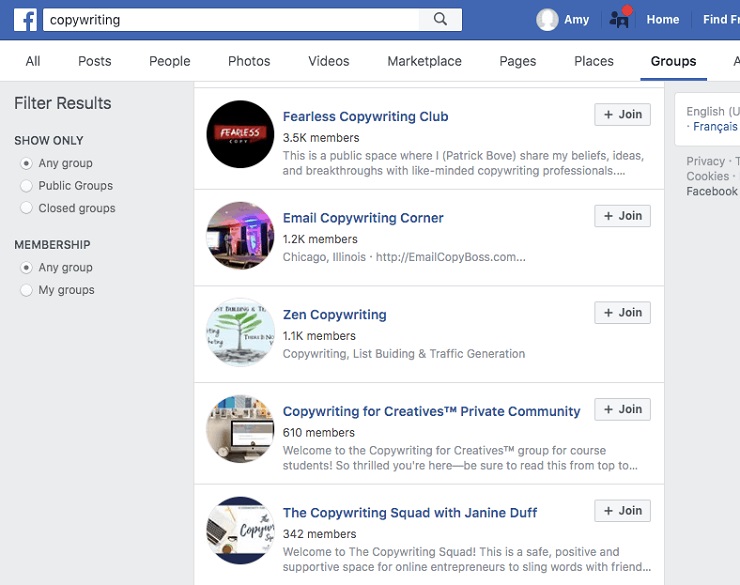Select Closed groups filter
740x585 pixels.
click(26, 208)
